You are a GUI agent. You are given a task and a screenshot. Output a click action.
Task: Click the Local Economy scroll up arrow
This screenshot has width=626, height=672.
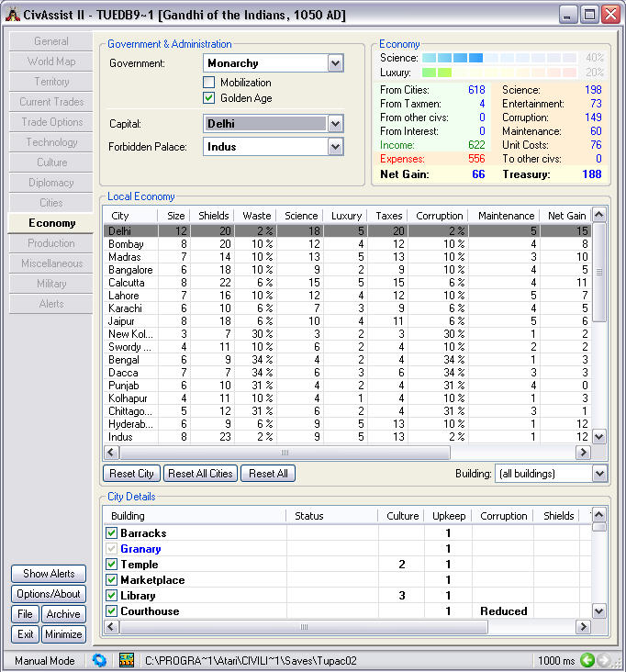click(599, 215)
